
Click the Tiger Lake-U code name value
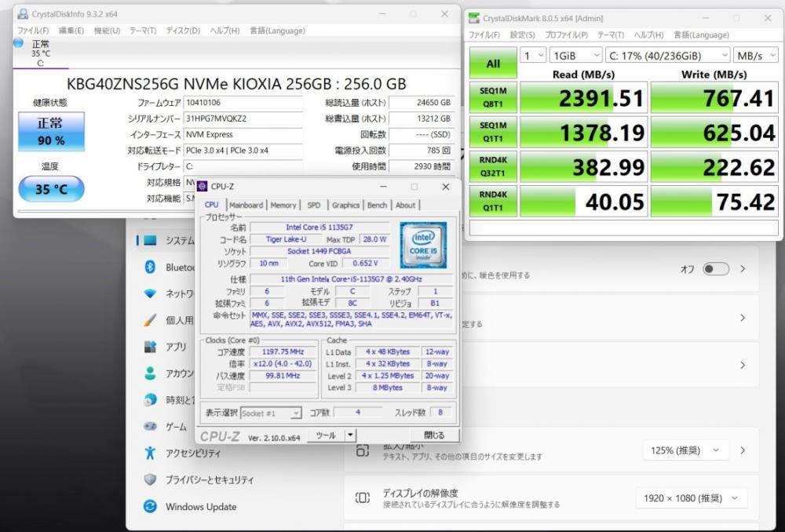(286, 239)
